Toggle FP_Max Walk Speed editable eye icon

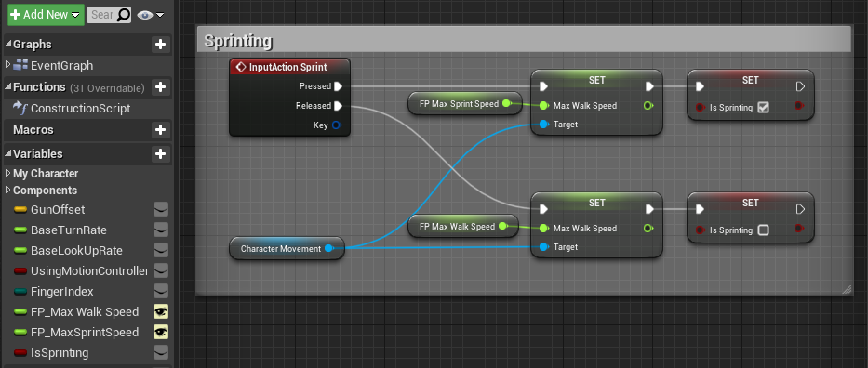(161, 311)
